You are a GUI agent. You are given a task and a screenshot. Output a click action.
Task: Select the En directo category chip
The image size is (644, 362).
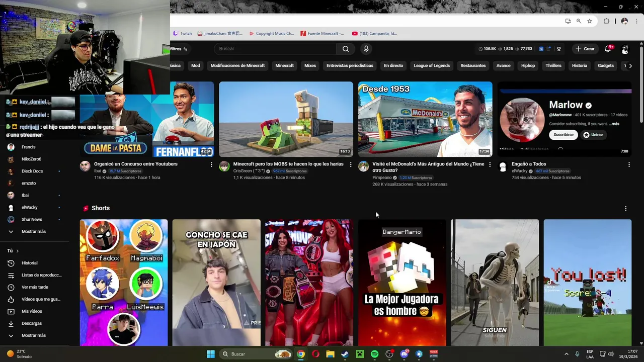(x=393, y=65)
